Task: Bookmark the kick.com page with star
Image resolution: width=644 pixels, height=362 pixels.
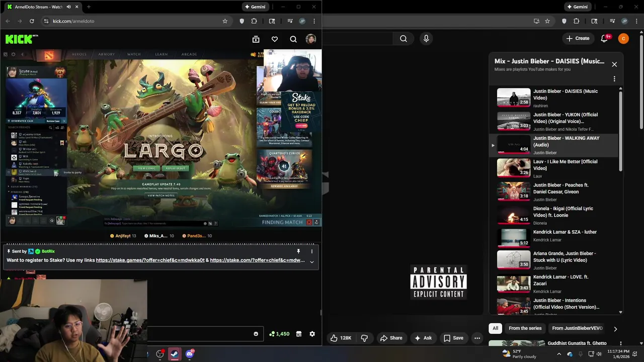Action: click(225, 21)
